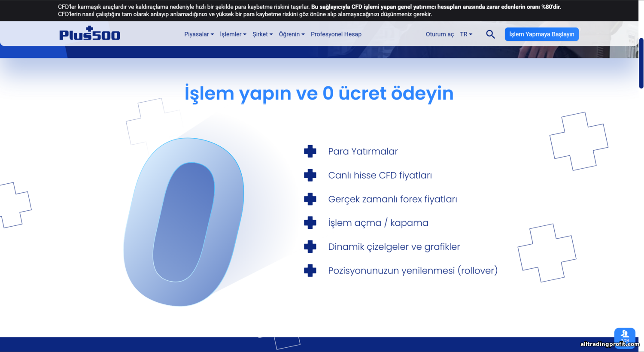Expand the Piyasalar dropdown menu
644x352 pixels.
click(x=199, y=34)
